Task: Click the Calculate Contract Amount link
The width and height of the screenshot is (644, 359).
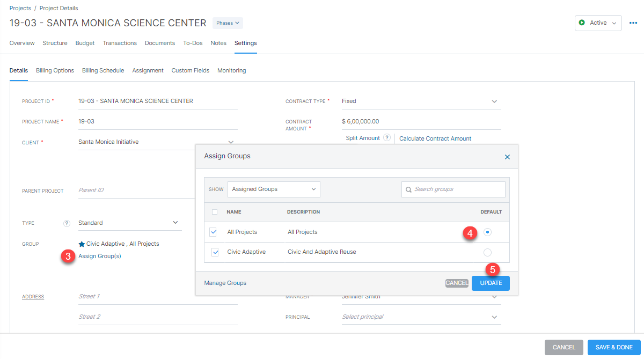Action: click(x=435, y=138)
